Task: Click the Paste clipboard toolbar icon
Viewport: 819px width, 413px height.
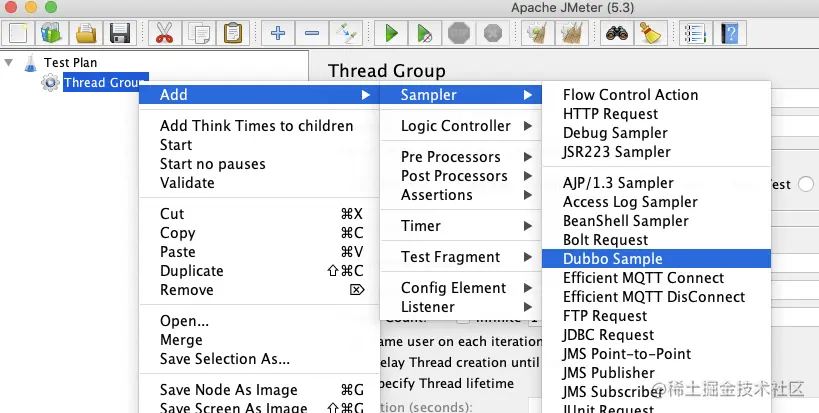Action: point(232,33)
